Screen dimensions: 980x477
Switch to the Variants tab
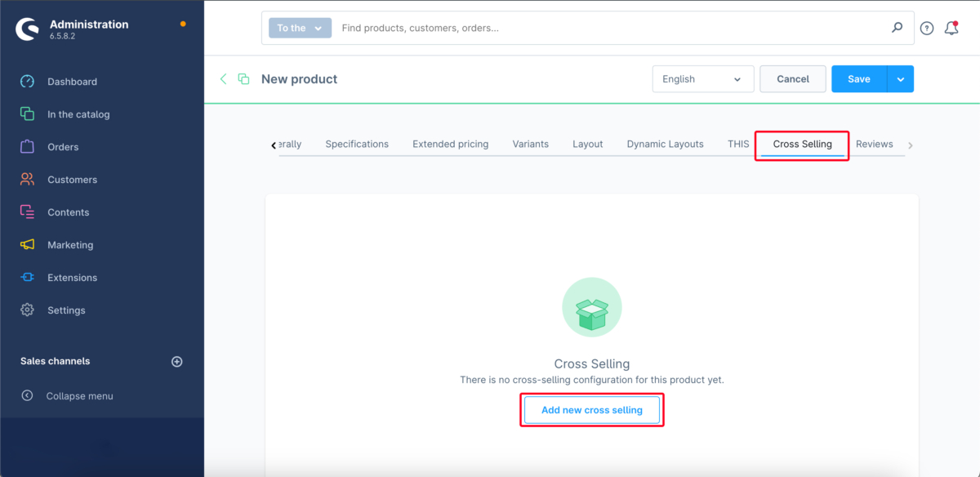pyautogui.click(x=531, y=144)
